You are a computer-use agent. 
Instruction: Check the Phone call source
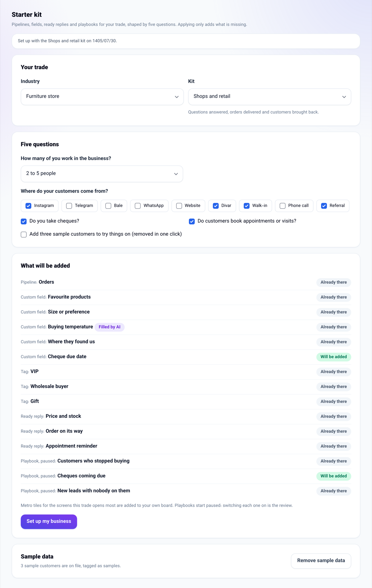click(x=283, y=206)
